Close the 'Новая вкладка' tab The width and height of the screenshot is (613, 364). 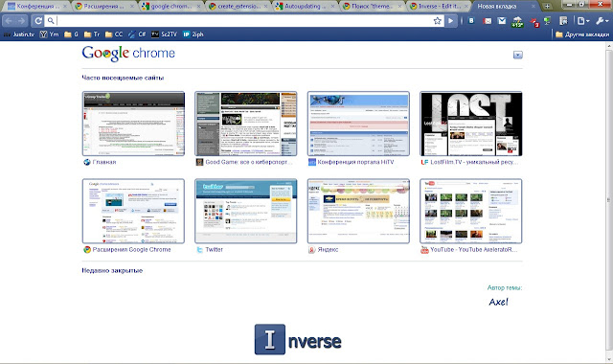[533, 7]
